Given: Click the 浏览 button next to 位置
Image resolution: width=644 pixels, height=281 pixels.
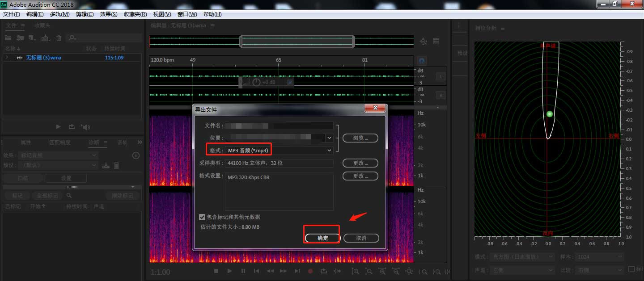Looking at the screenshot, I should [x=360, y=138].
